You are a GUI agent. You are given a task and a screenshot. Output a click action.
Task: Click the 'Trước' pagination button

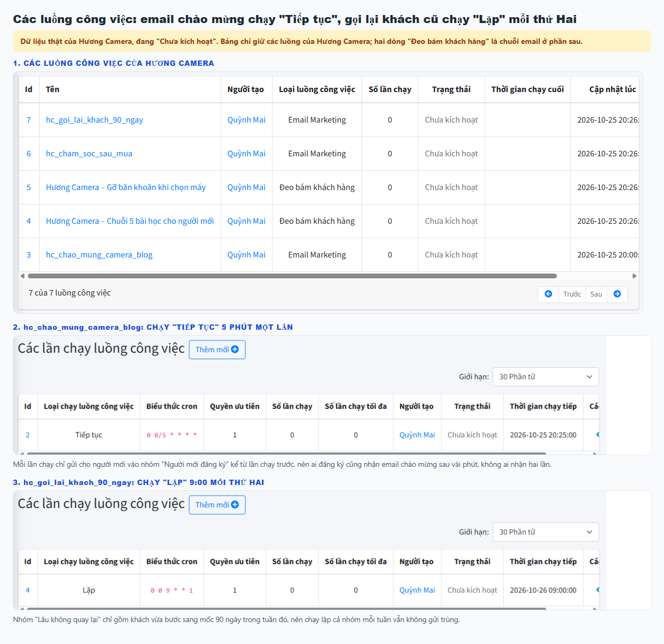[572, 294]
